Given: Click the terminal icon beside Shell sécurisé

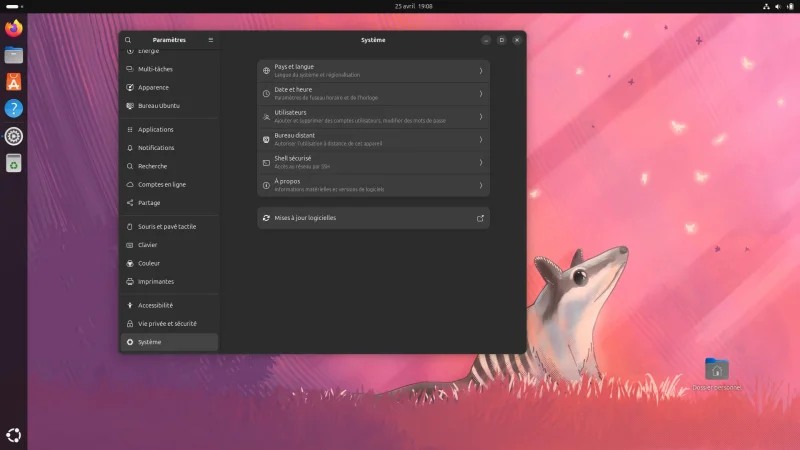Looking at the screenshot, I should pyautogui.click(x=266, y=162).
